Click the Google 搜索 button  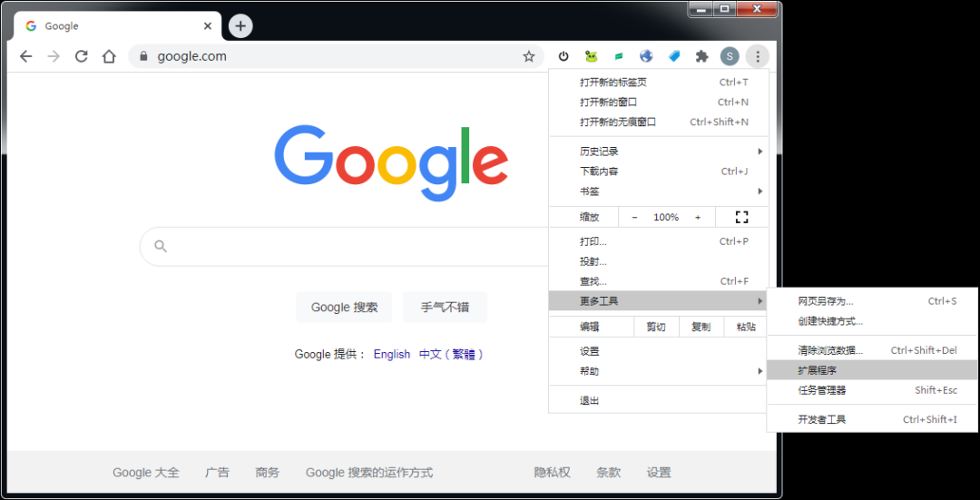point(344,307)
